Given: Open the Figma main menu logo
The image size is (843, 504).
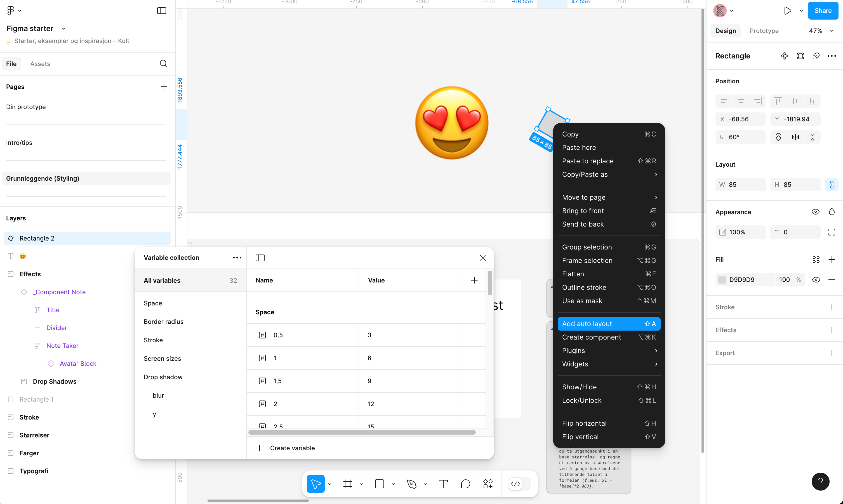Looking at the screenshot, I should point(11,11).
